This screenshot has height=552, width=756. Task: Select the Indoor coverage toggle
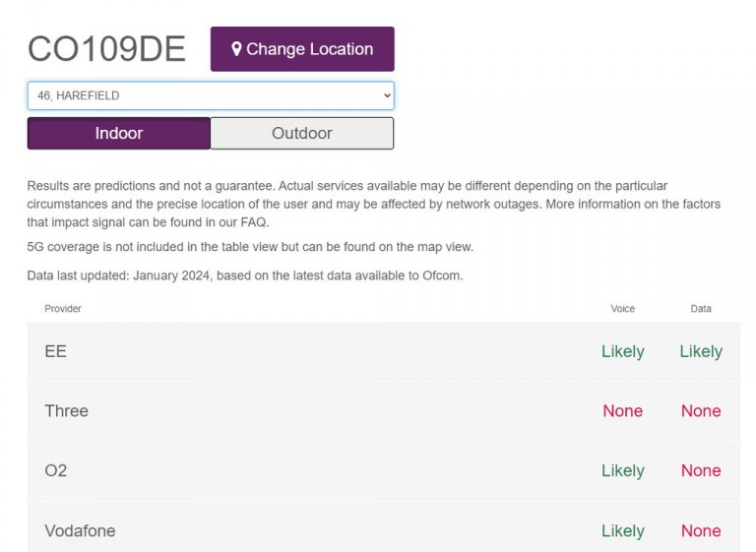pyautogui.click(x=119, y=133)
